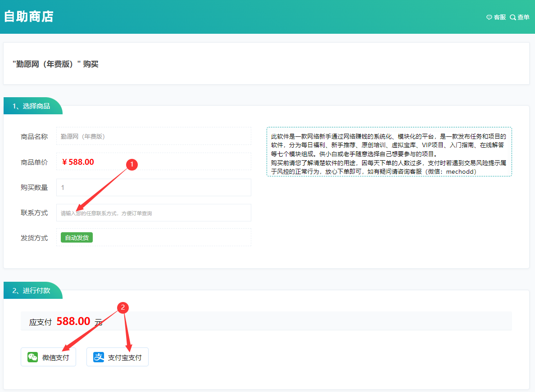Click the dashed product description text box
The height and width of the screenshot is (392, 535).
(389, 151)
